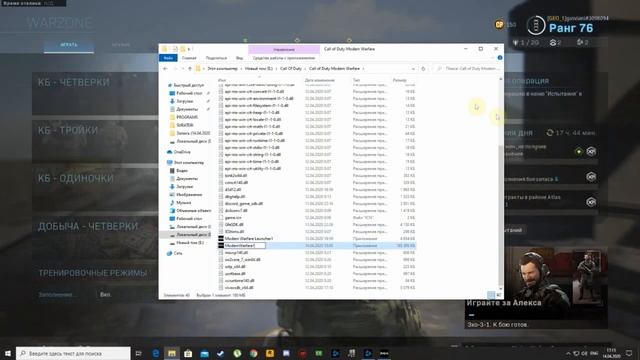Click Этот компьютер in the address path
This screenshot has width=640, height=360.
[x=222, y=69]
